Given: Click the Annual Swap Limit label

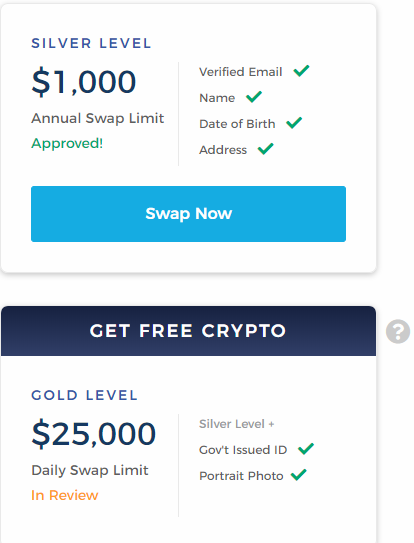Looking at the screenshot, I should (x=98, y=118).
